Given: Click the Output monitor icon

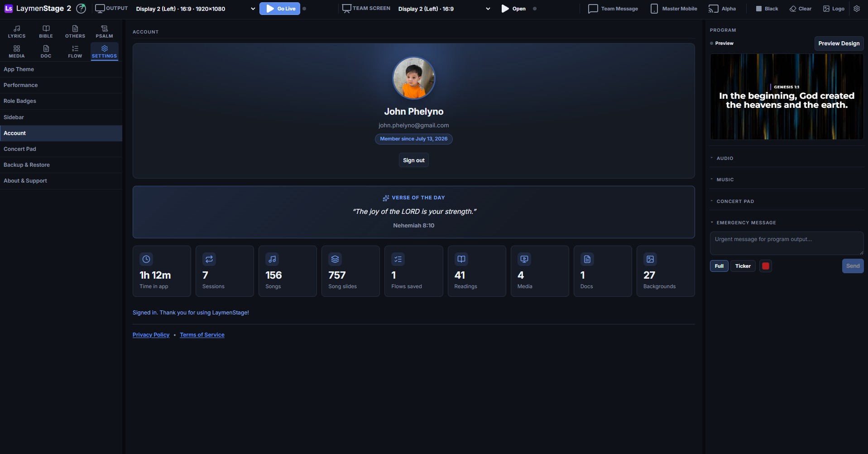Looking at the screenshot, I should click(100, 9).
